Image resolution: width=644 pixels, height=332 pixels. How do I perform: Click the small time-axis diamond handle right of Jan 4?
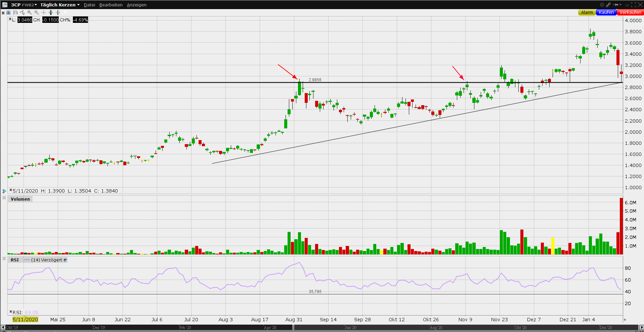pyautogui.click(x=625, y=320)
